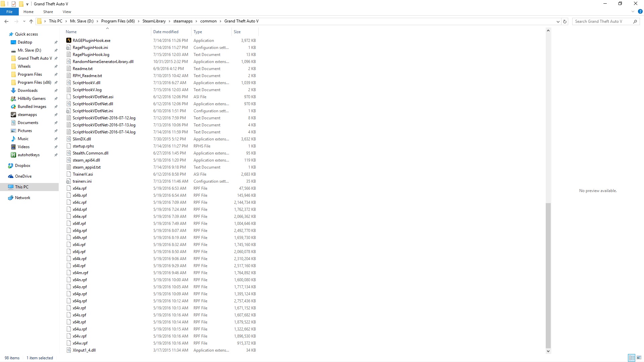Open the Customize Quick Access Toolbar dropdown
The width and height of the screenshot is (644, 362).
28,4
